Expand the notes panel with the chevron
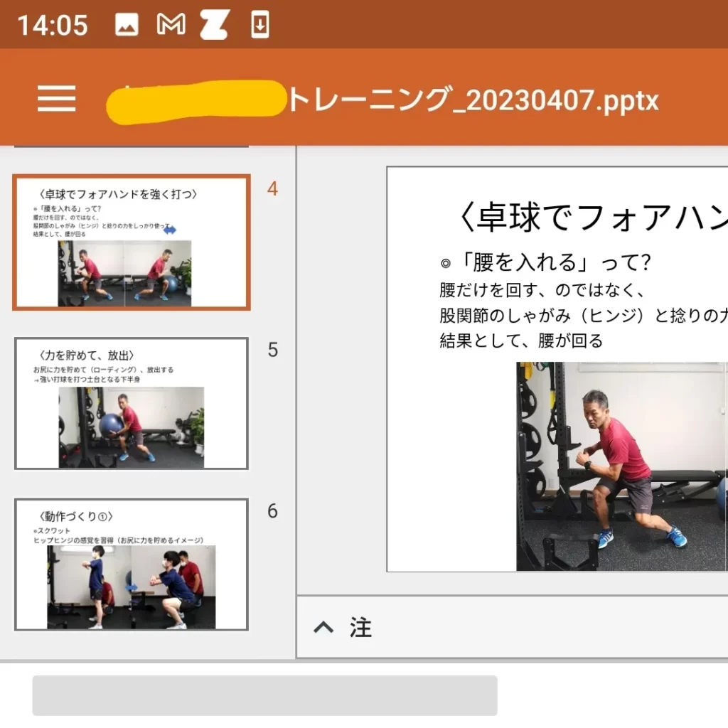 pos(323,628)
